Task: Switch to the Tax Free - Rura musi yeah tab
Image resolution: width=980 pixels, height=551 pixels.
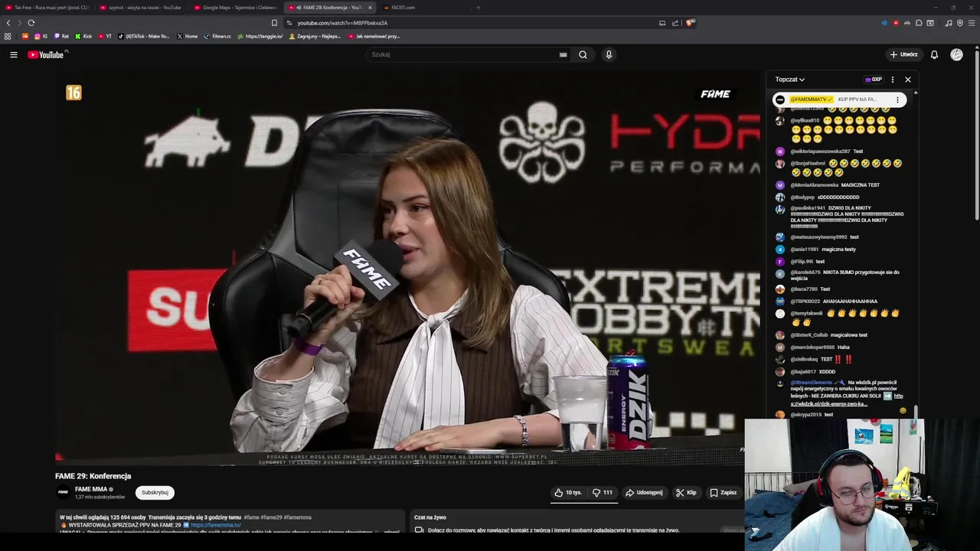Action: [46, 8]
